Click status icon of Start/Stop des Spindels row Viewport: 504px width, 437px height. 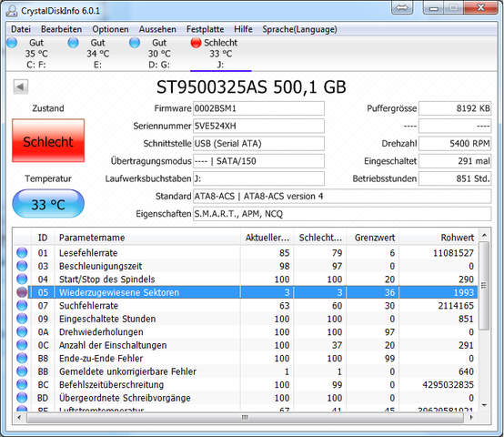22,279
